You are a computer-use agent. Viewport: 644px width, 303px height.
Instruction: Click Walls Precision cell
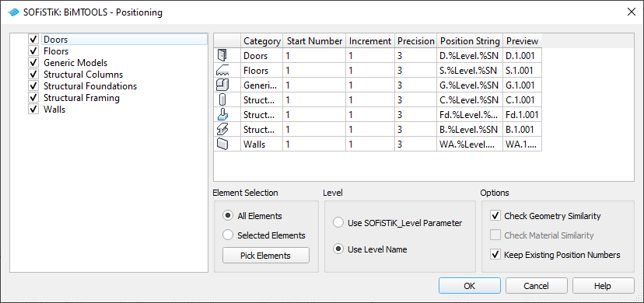(415, 145)
